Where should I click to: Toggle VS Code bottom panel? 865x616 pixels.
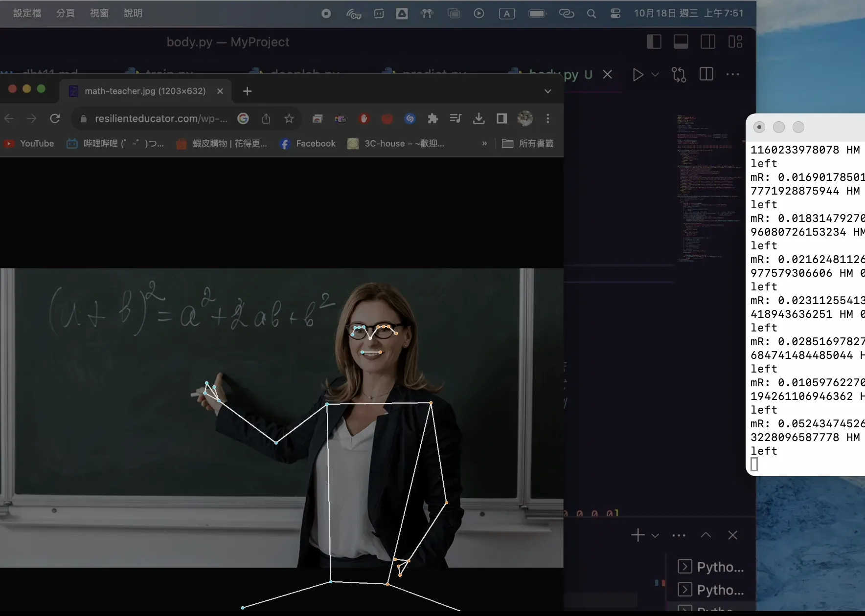pyautogui.click(x=681, y=42)
